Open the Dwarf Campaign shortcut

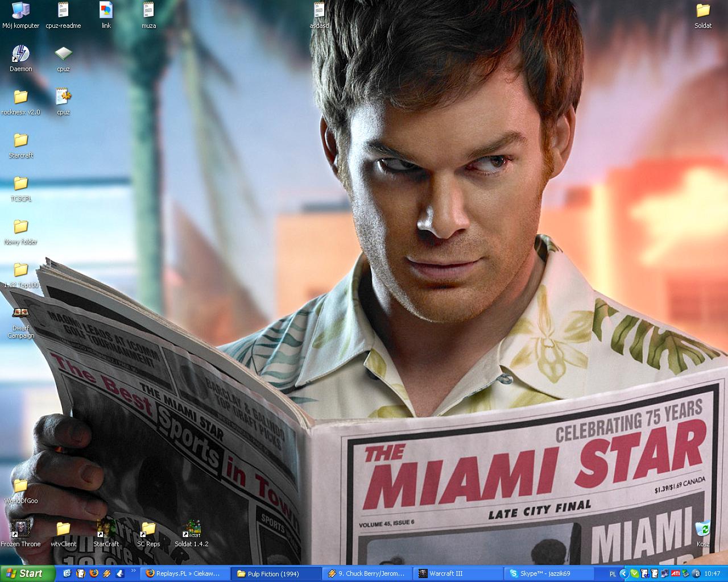[x=21, y=313]
